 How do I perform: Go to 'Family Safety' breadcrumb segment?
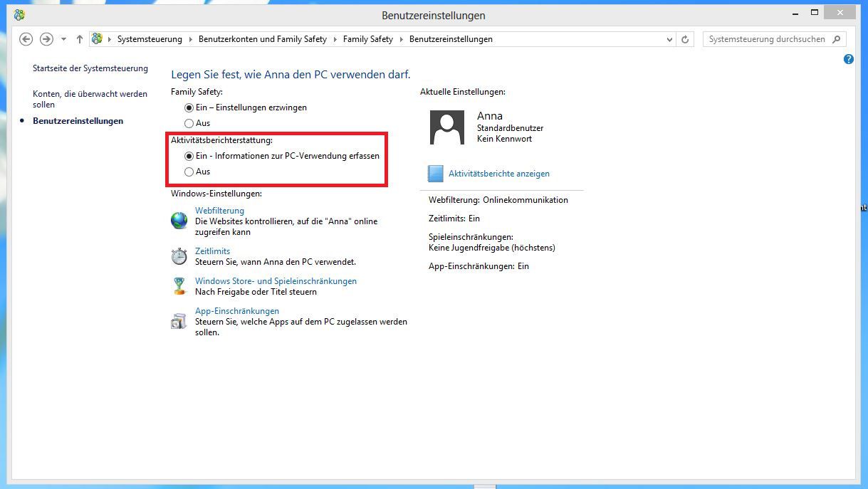pos(367,39)
